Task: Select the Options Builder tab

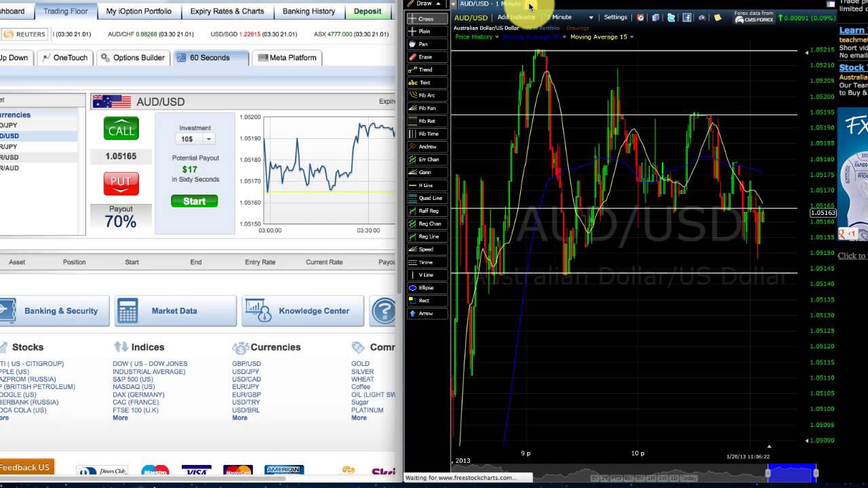Action: click(x=133, y=58)
